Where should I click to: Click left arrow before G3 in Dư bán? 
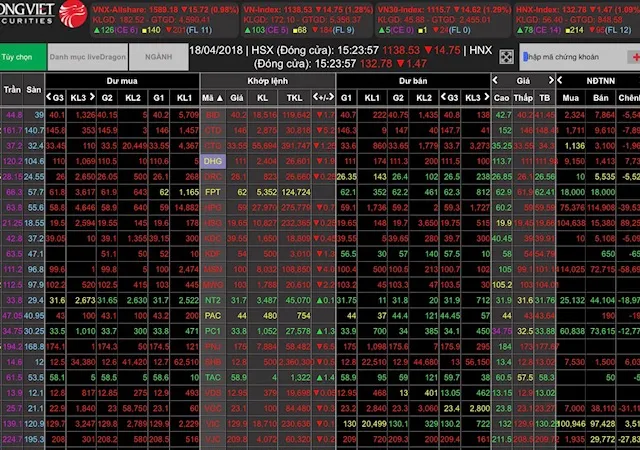pyautogui.click(x=444, y=97)
